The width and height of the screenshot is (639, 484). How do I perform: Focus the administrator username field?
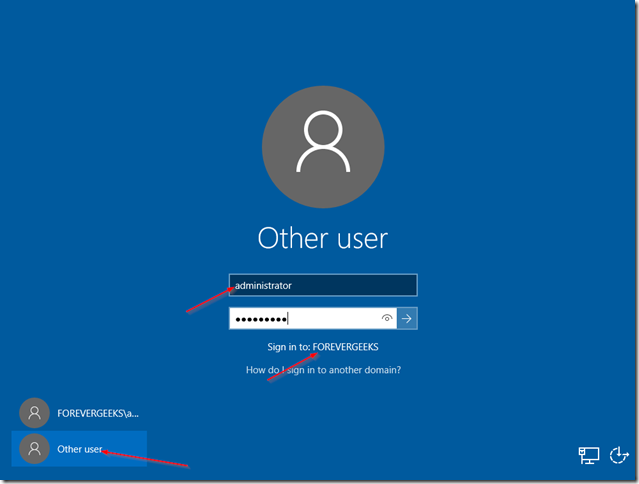322,285
